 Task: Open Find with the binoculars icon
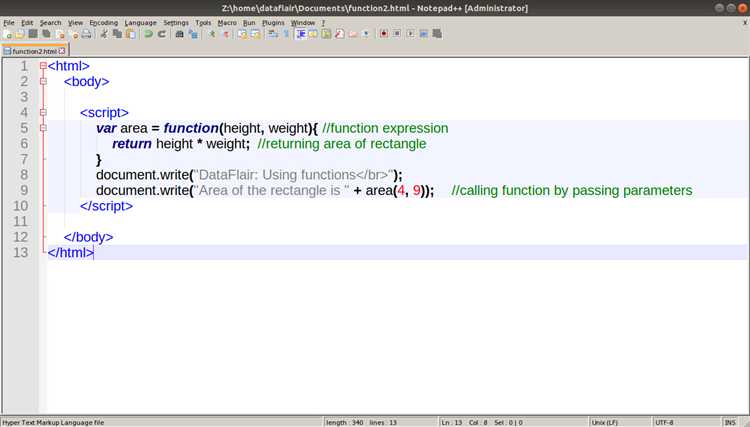coord(179,34)
